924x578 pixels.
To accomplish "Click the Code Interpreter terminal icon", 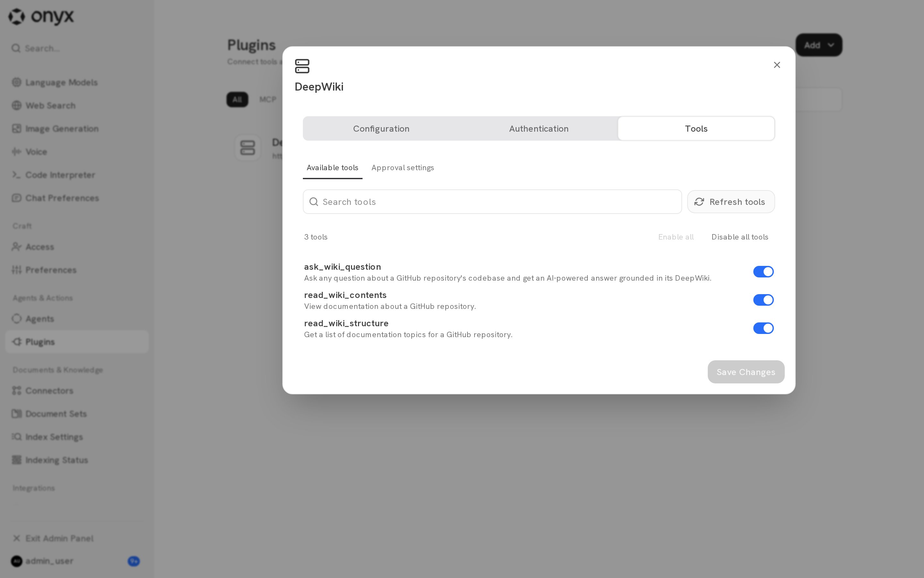I will (x=16, y=175).
